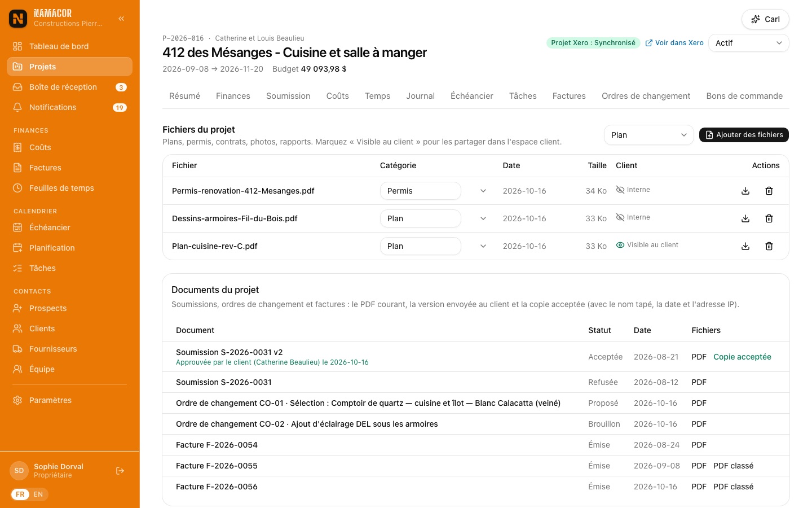Open the Ordres de changement tab

pos(646,96)
